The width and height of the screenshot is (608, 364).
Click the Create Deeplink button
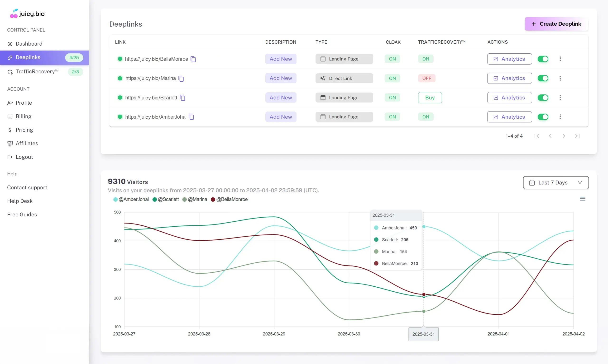click(x=556, y=24)
